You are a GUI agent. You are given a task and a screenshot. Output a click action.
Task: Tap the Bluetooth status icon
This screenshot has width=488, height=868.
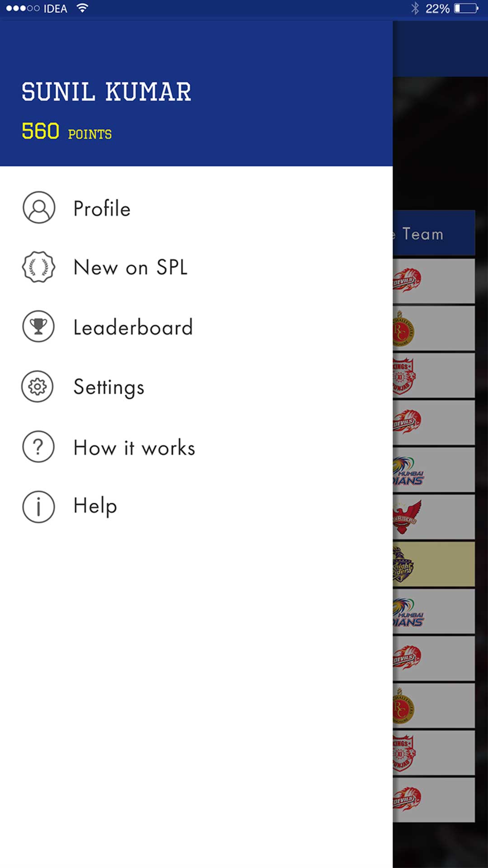click(x=415, y=9)
